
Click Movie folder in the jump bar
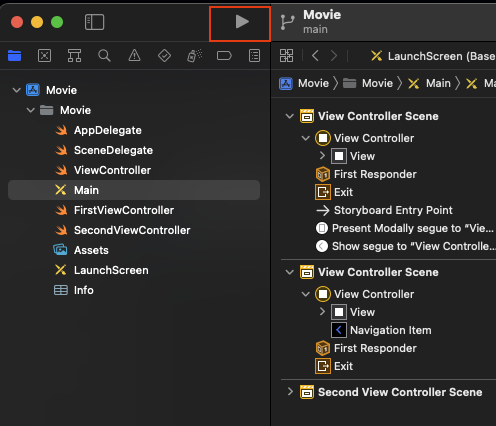[x=368, y=83]
